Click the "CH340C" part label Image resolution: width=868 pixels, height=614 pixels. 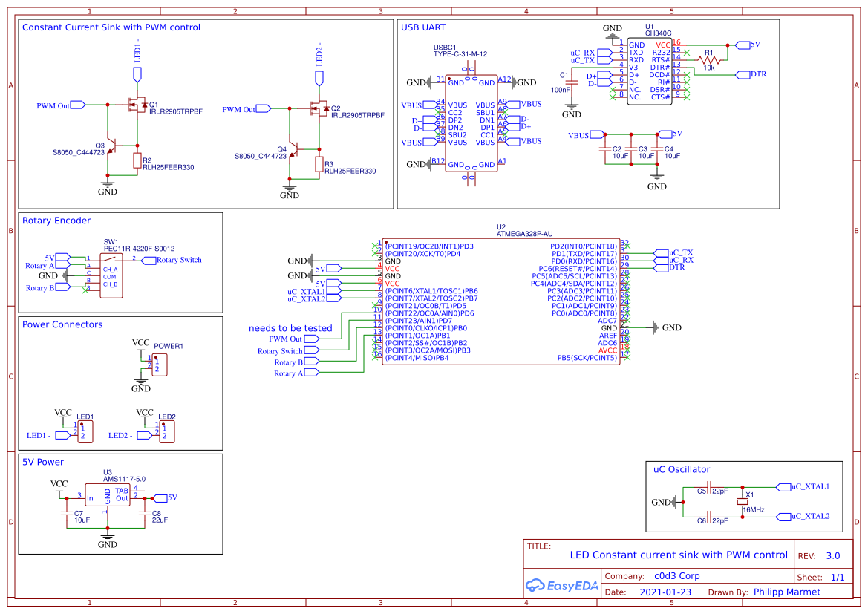[x=658, y=33]
